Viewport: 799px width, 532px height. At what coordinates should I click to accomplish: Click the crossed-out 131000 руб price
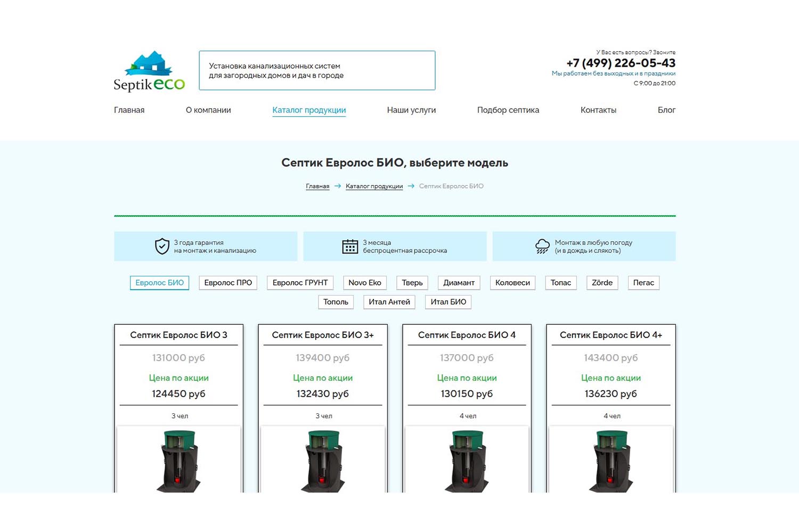point(178,358)
